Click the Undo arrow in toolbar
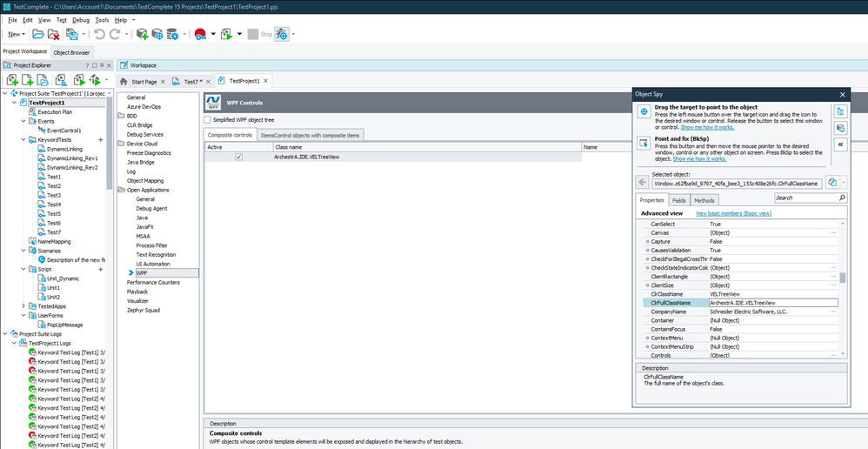 [x=99, y=34]
